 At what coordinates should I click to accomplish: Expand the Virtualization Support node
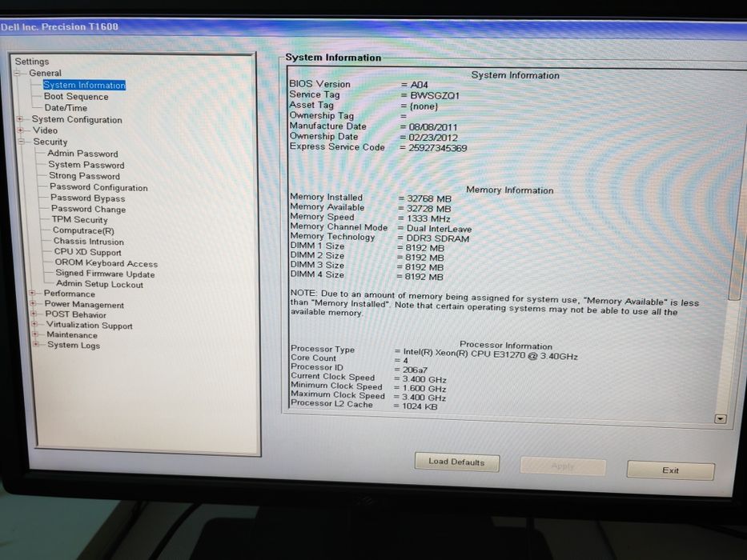34,324
